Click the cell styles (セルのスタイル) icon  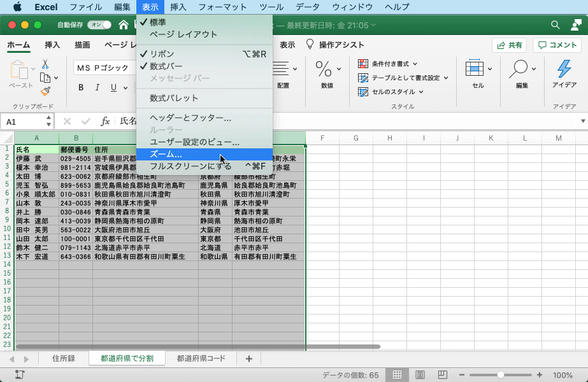[x=363, y=92]
